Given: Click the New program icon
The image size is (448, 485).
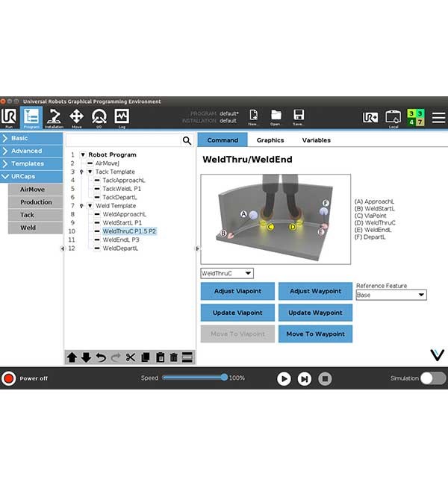Looking at the screenshot, I should [253, 117].
